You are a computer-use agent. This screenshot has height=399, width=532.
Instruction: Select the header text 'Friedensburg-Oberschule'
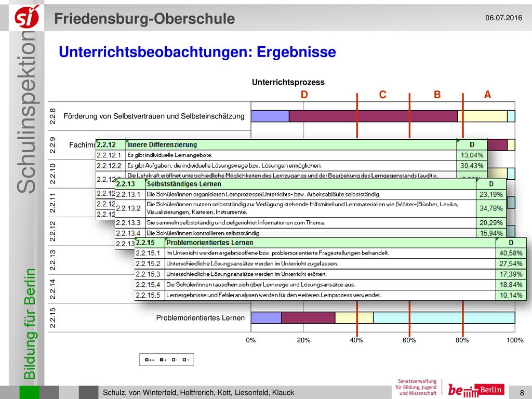click(144, 19)
